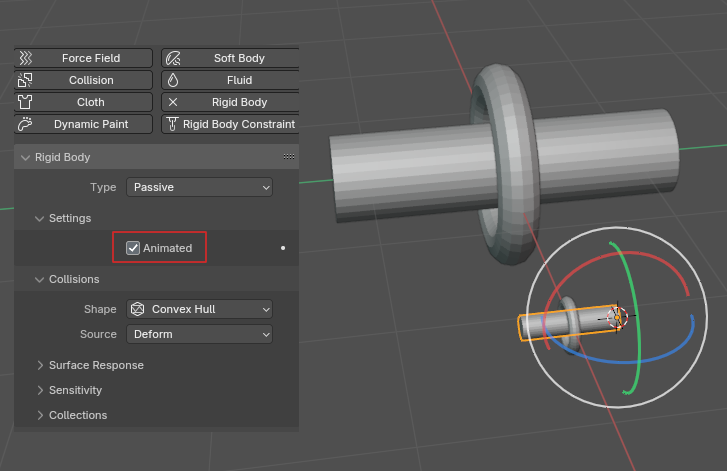The width and height of the screenshot is (727, 471).
Task: Click the Fluid physics button
Action: 230,80
